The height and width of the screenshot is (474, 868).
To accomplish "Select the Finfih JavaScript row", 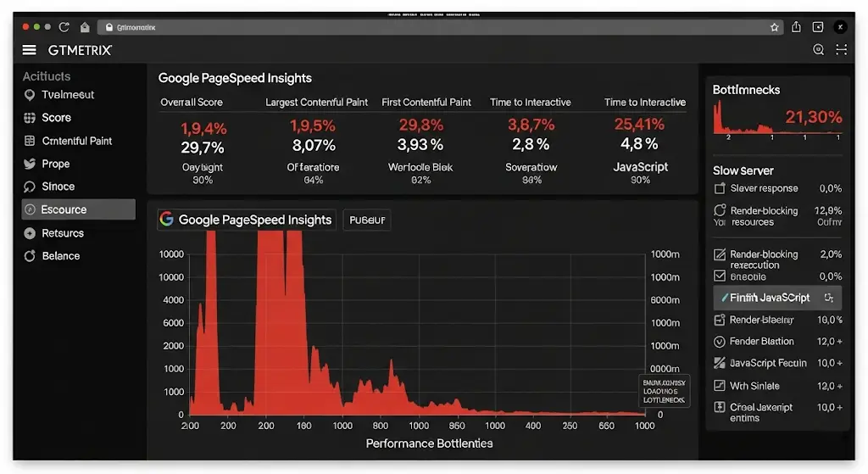I will 777,298.
